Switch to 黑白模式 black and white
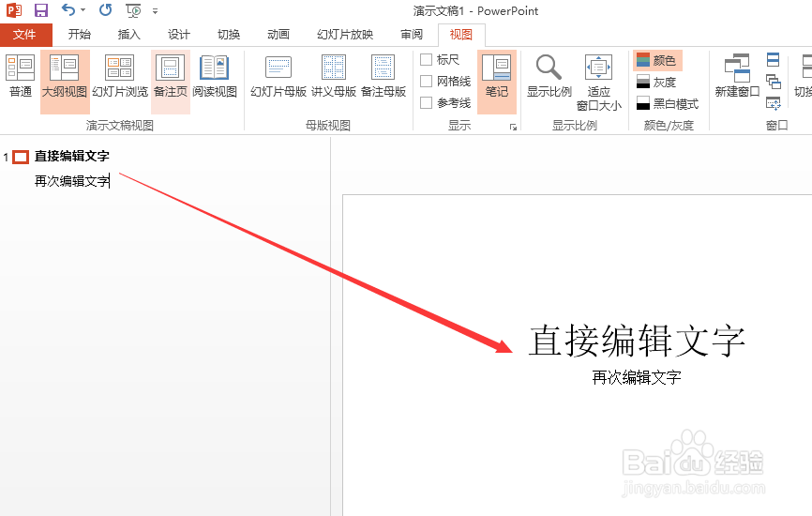This screenshot has height=516, width=812. 668,103
